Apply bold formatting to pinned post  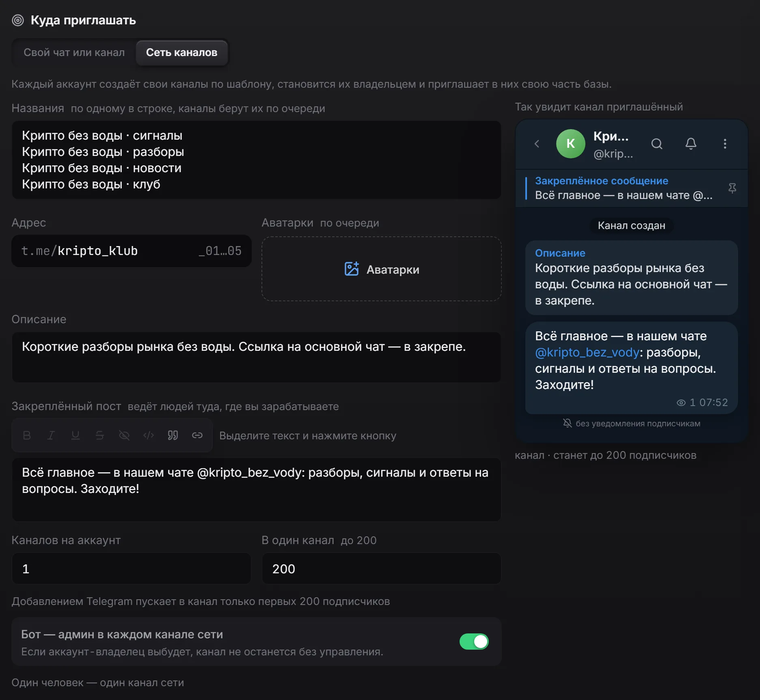tap(27, 435)
